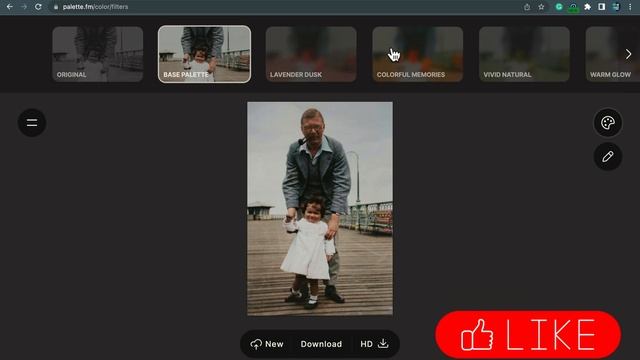The height and width of the screenshot is (360, 640).
Task: Open the Grammarly extension icon
Action: click(559, 7)
